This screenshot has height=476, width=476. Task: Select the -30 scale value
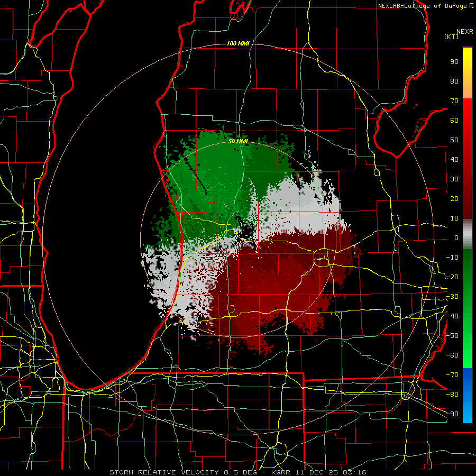452,297
